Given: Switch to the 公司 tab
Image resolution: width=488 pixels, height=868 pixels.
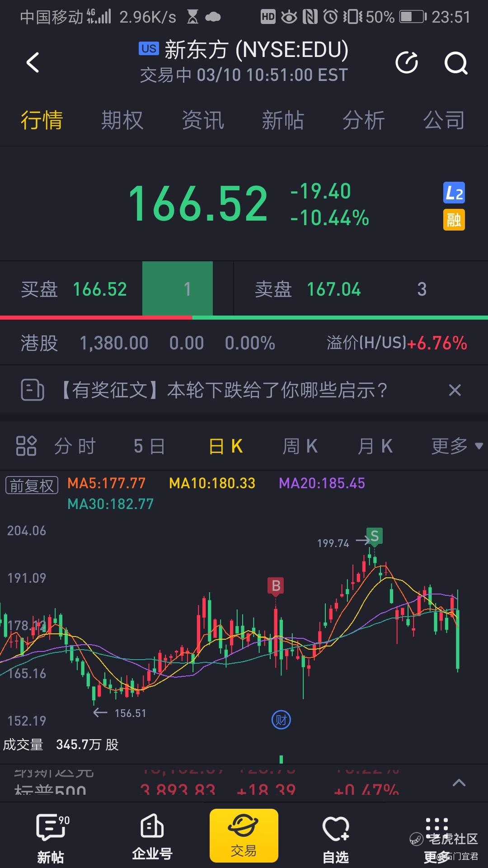Looking at the screenshot, I should pyautogui.click(x=444, y=120).
